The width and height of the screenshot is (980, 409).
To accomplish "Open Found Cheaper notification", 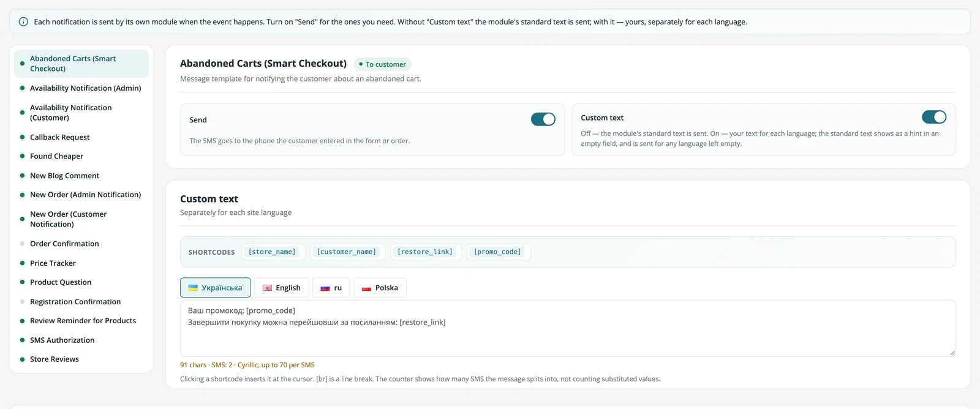I will pyautogui.click(x=81, y=156).
